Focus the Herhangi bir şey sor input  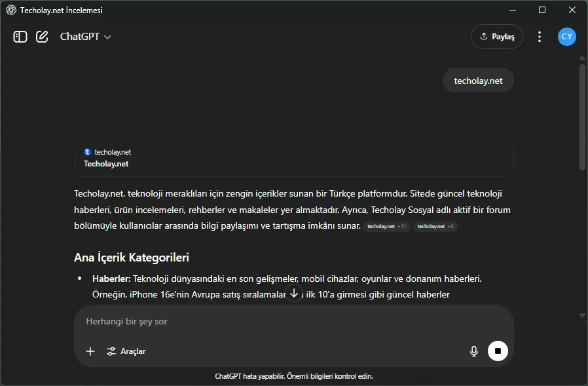[293, 321]
